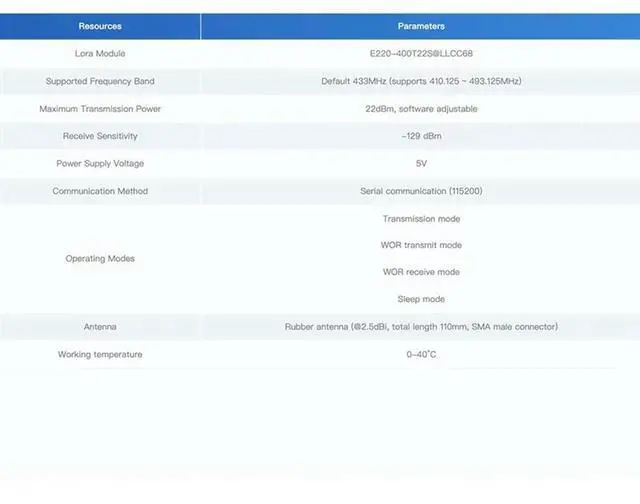Click the WOR receive mode entry
The width and height of the screenshot is (640, 504).
pos(421,272)
